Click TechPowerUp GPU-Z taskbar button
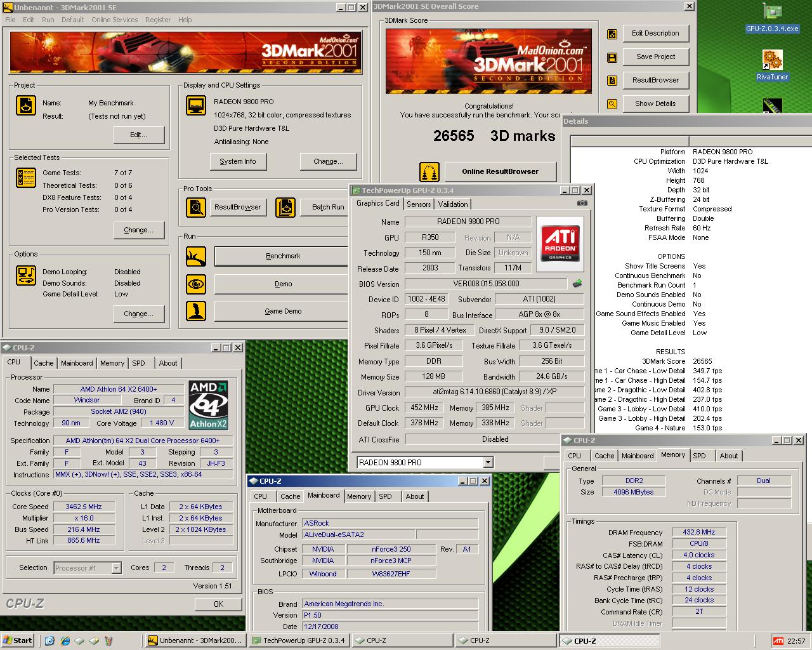812x650 pixels. pos(298,641)
